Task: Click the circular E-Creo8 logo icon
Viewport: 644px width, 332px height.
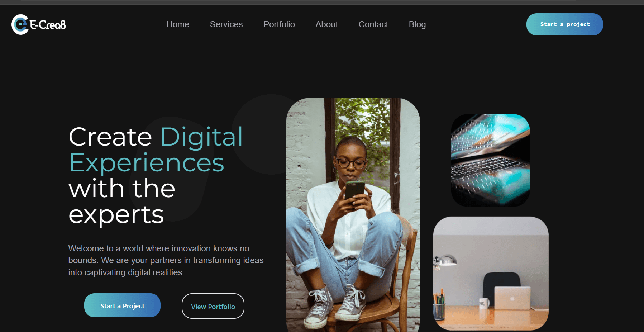Action: point(20,24)
